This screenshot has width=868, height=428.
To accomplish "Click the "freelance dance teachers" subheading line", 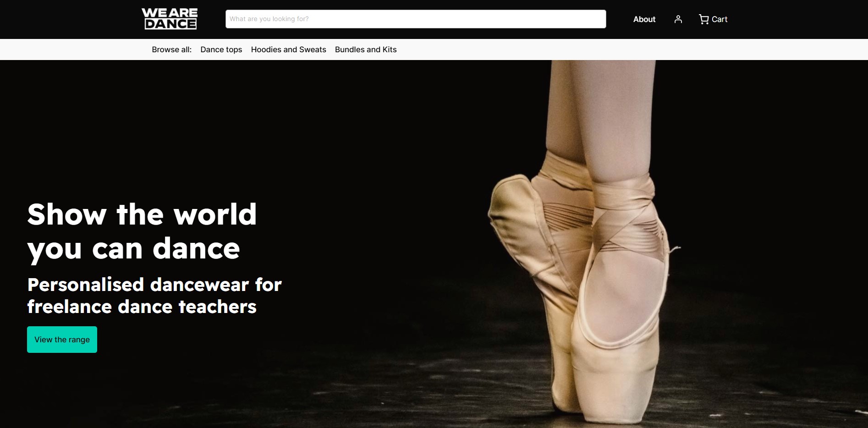I will tap(142, 307).
